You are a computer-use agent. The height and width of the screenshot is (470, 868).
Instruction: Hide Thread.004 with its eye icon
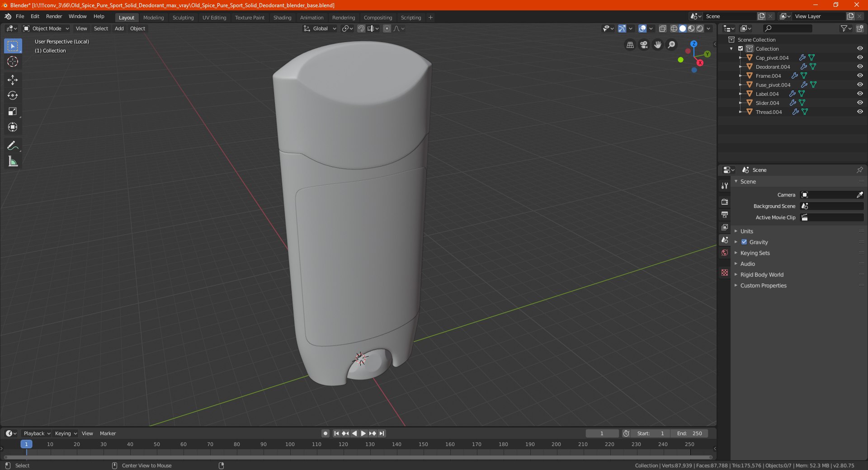[x=860, y=112]
